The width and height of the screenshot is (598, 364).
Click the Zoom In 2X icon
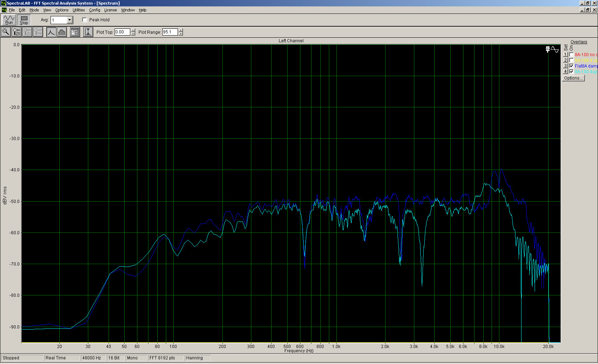coord(17,32)
